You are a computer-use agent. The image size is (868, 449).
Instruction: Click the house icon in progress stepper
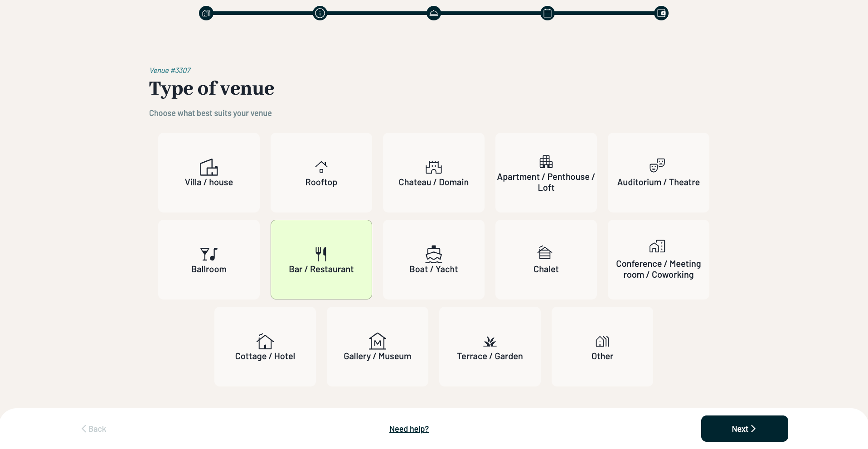(x=206, y=13)
